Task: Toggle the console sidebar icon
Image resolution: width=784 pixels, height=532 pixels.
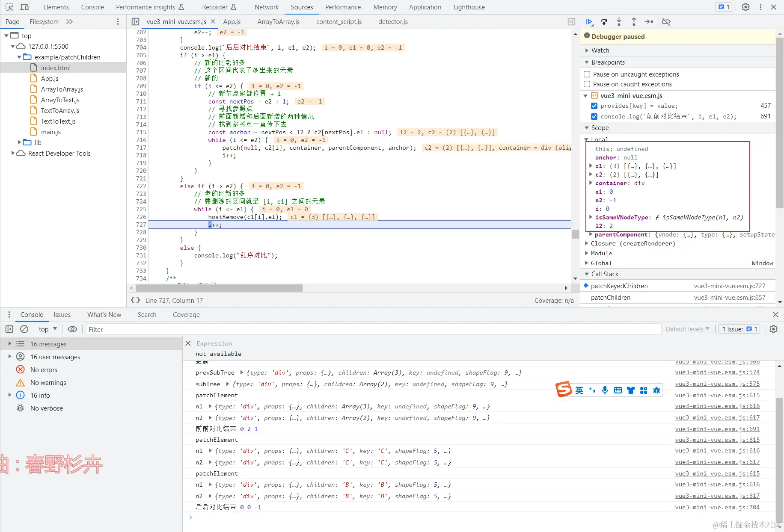Action: pos(9,329)
